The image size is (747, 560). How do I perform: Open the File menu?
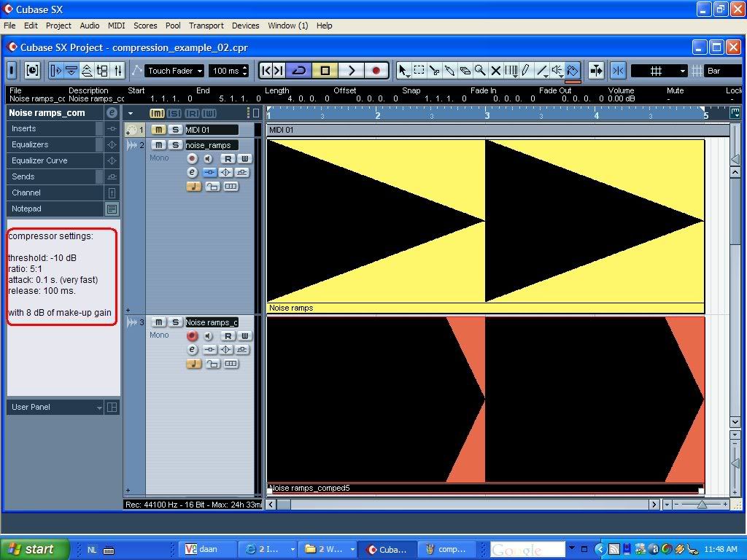tap(9, 26)
